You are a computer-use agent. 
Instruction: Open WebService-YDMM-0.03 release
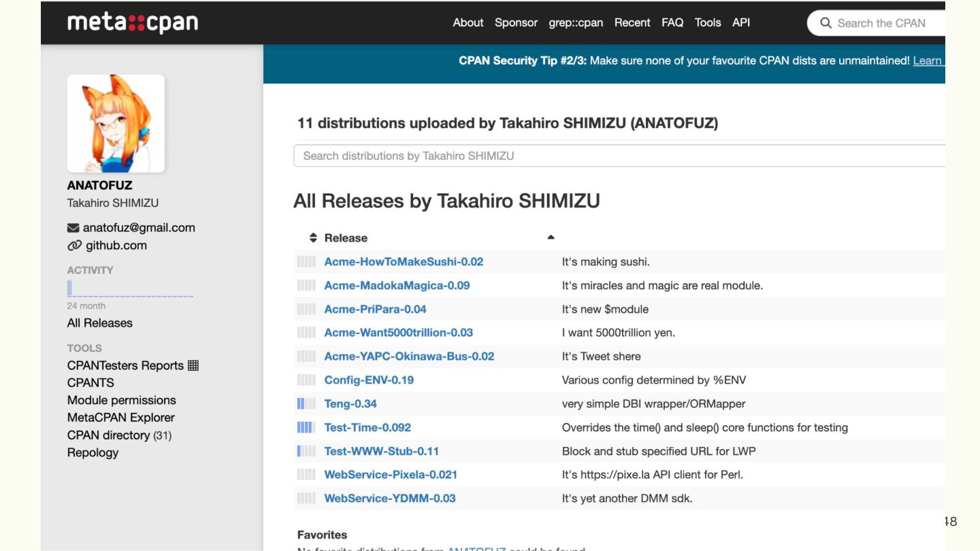point(390,499)
